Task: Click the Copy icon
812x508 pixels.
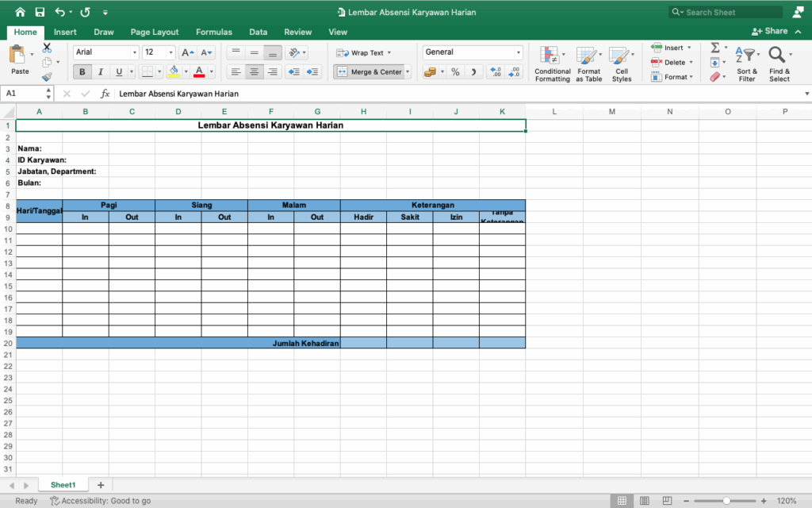Action: click(47, 62)
